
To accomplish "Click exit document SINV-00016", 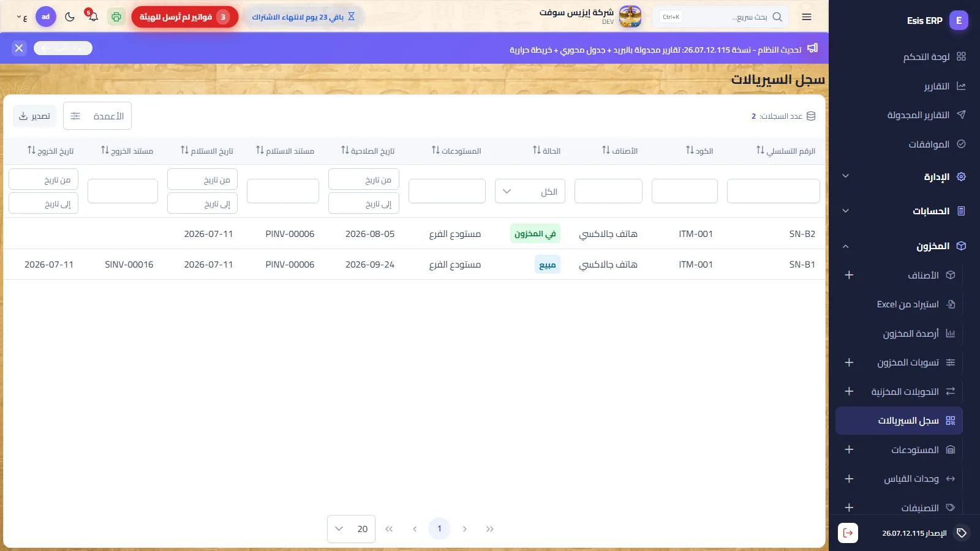I will click(129, 264).
